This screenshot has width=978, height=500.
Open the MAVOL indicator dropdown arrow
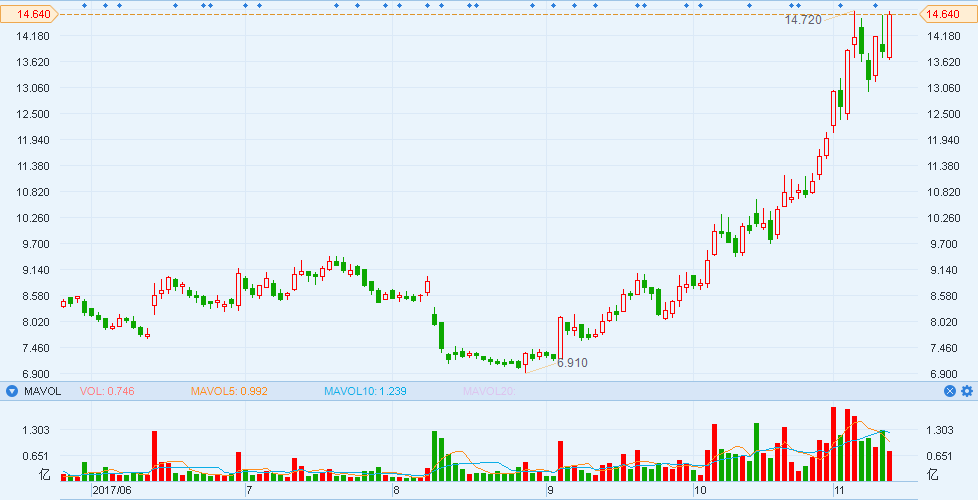point(11,392)
